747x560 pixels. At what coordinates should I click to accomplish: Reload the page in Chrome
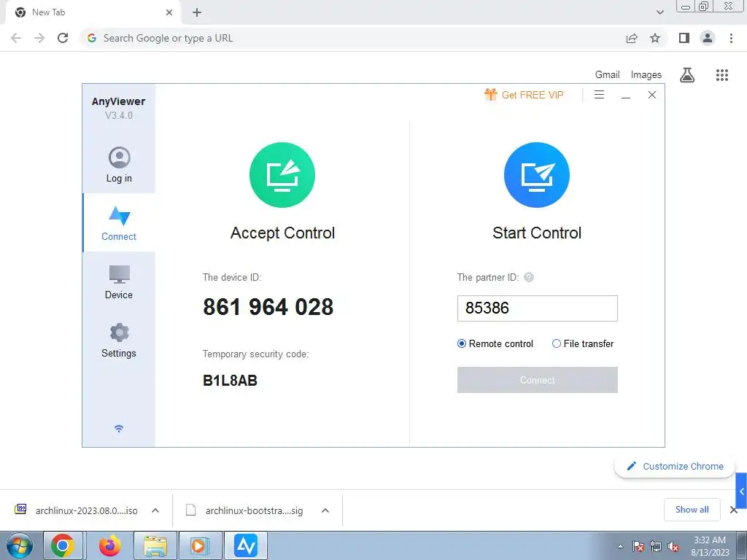pyautogui.click(x=63, y=38)
